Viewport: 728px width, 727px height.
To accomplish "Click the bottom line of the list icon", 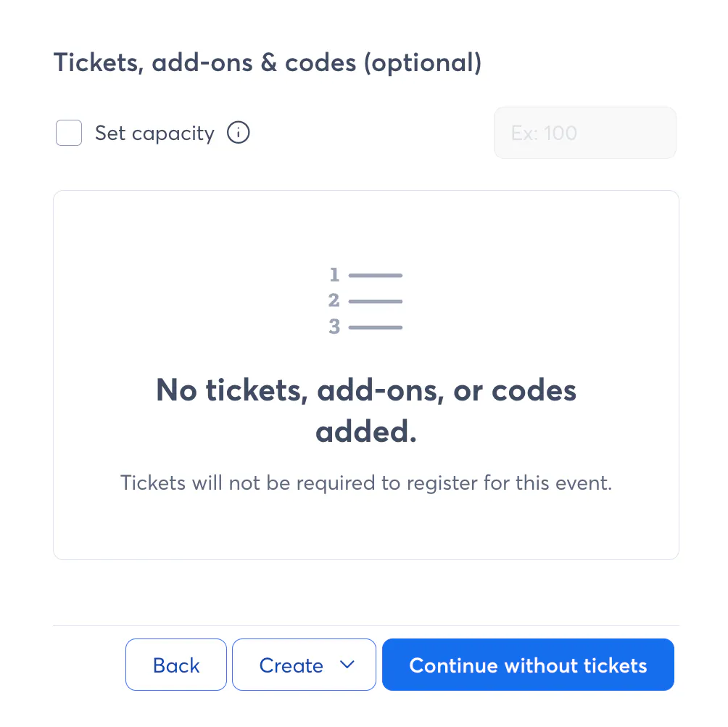I will point(375,328).
